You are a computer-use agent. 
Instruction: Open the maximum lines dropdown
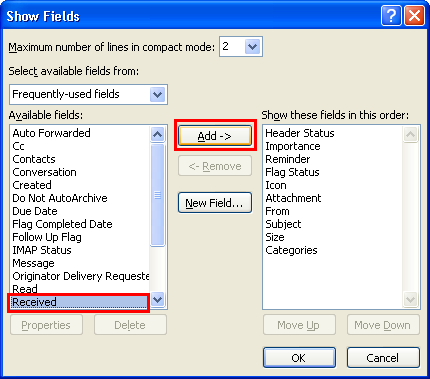pos(252,47)
